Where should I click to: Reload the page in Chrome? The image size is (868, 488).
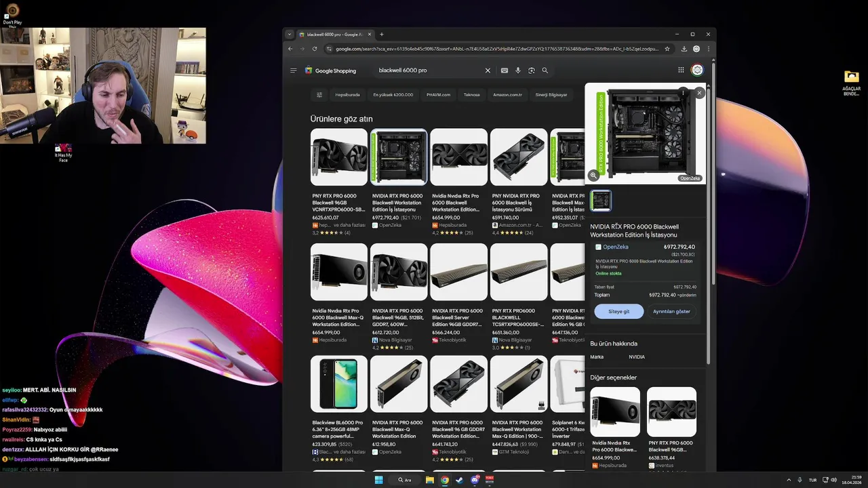[x=315, y=49]
